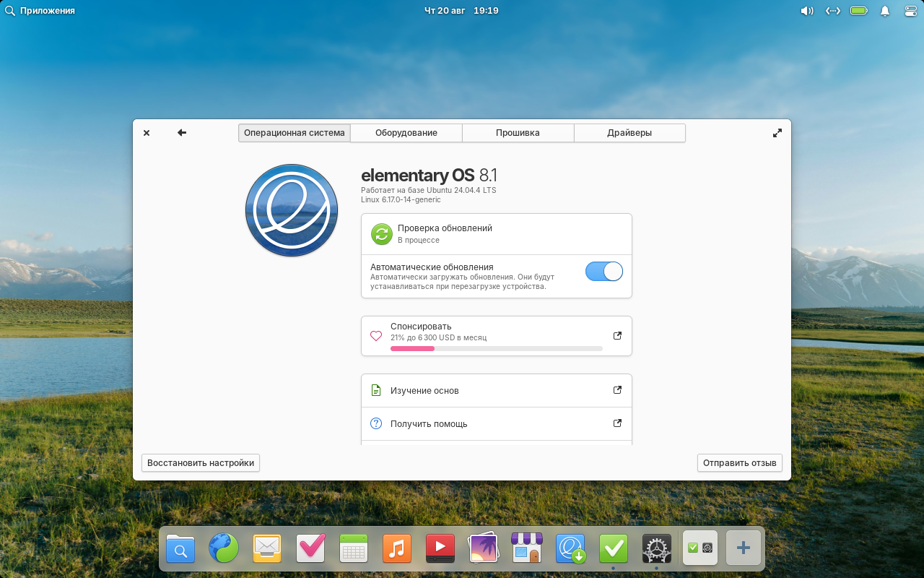Disable the Автоматические обновления switch
The height and width of the screenshot is (578, 924).
click(604, 271)
